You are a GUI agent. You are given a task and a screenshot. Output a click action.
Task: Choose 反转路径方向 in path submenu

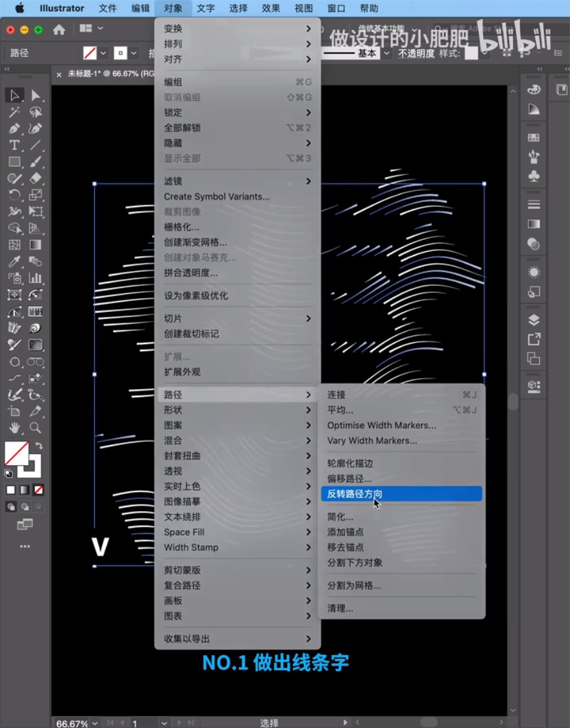(402, 494)
